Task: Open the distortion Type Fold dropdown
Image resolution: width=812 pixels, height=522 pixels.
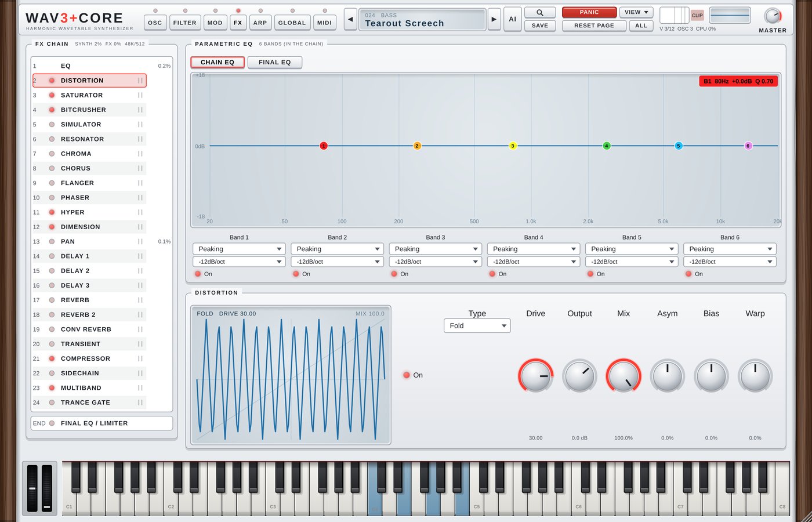Action: click(477, 325)
